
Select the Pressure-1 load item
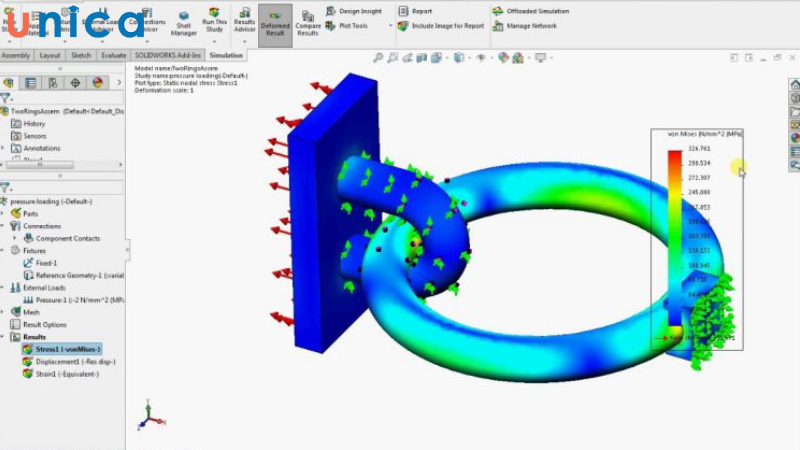pyautogui.click(x=73, y=300)
